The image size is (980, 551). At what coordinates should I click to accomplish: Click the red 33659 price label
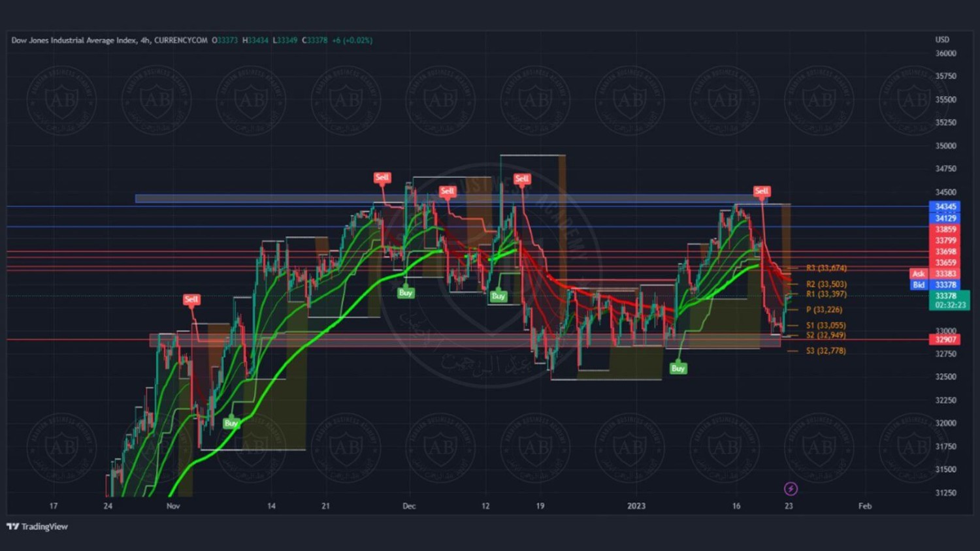pyautogui.click(x=945, y=262)
